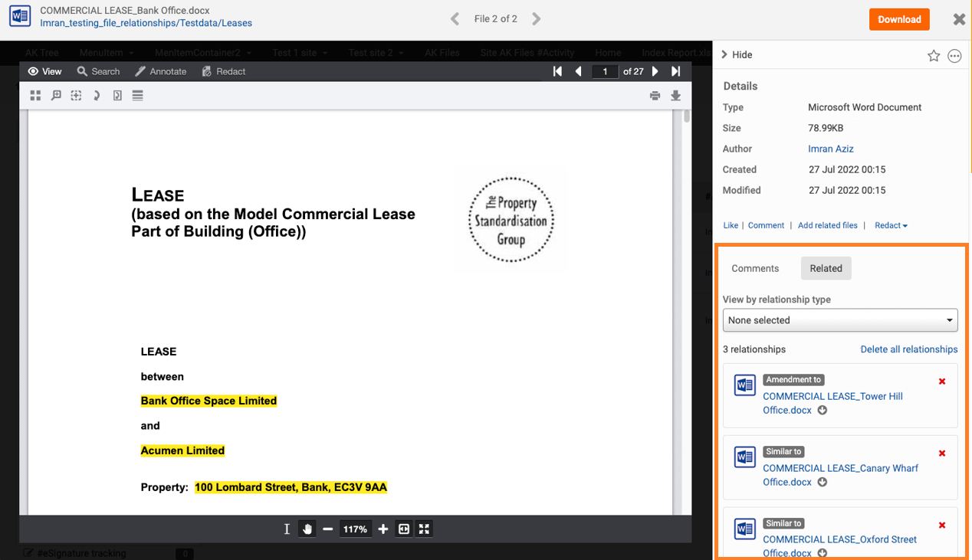972x560 pixels.
Task: Jump to the last page
Action: 675,71
